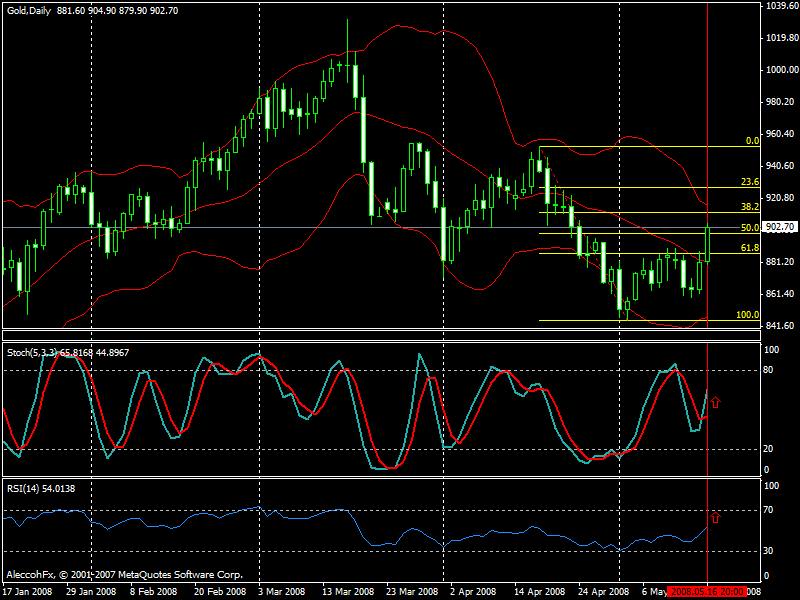Click the Fibonacci 23.6 retracement label
800x600 pixels.
(750, 182)
